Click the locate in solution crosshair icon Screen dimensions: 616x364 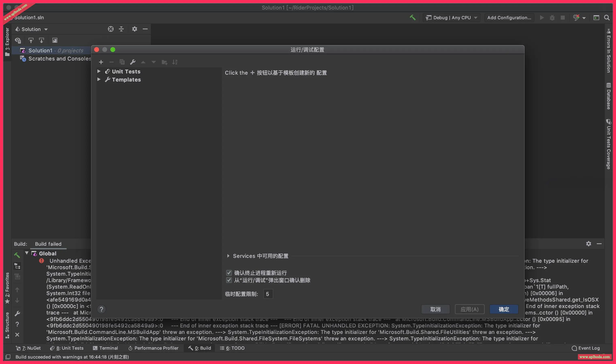(111, 29)
